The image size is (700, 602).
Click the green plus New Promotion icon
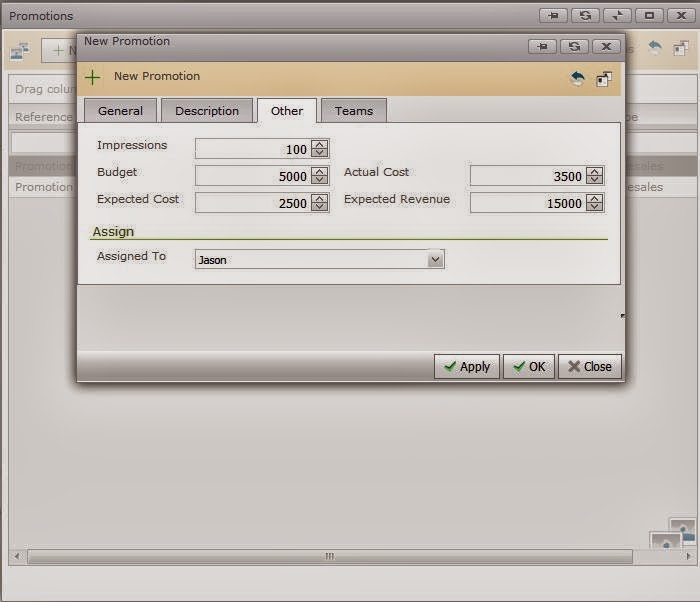coord(92,77)
